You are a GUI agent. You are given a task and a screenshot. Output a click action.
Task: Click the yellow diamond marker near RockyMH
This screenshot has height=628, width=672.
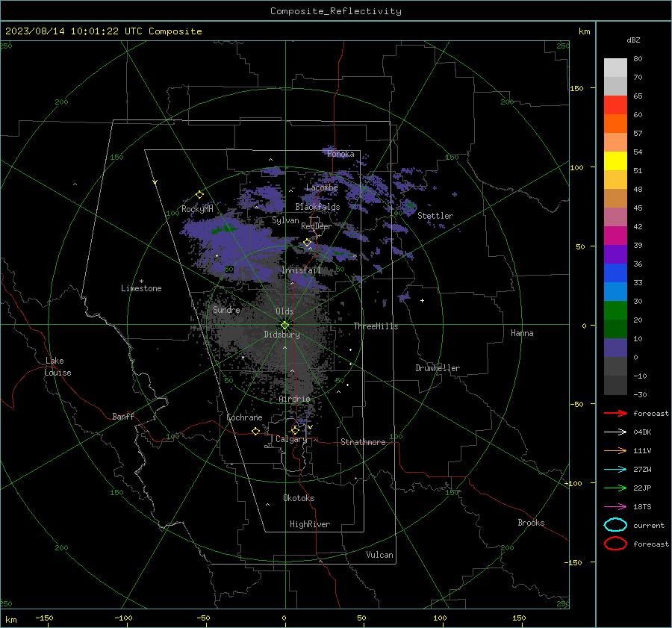(199, 195)
